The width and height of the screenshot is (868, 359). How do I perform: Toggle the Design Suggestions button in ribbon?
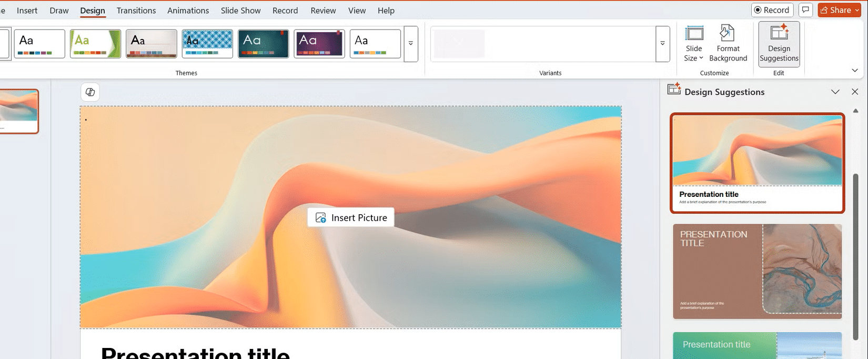tap(779, 44)
